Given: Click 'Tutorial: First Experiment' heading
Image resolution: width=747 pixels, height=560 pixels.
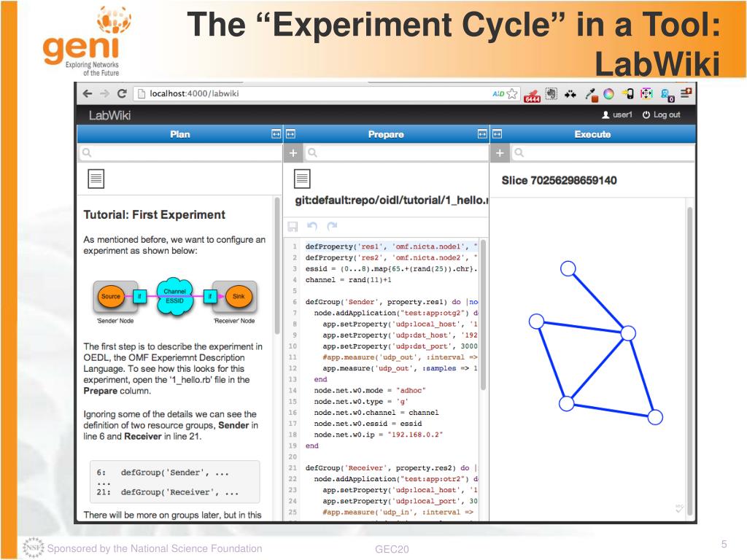Looking at the screenshot, I should tap(155, 215).
